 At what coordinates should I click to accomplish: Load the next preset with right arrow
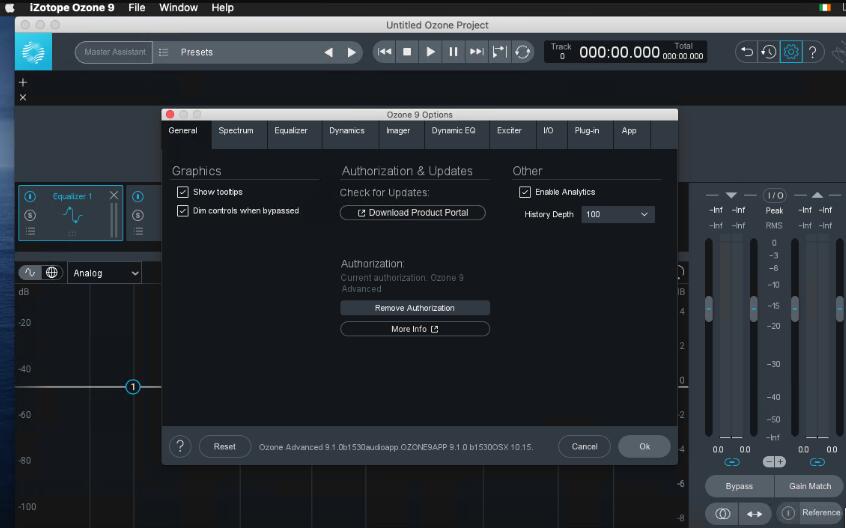352,52
